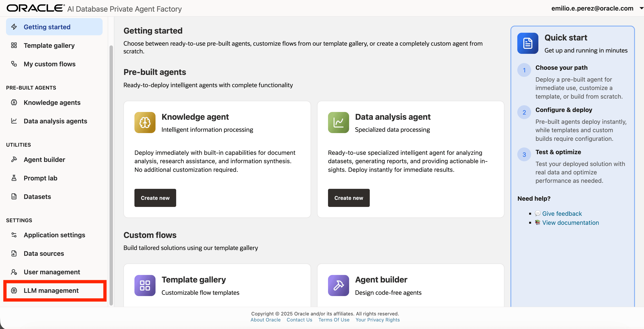Open the Give feedback link
644x329 pixels.
point(562,213)
